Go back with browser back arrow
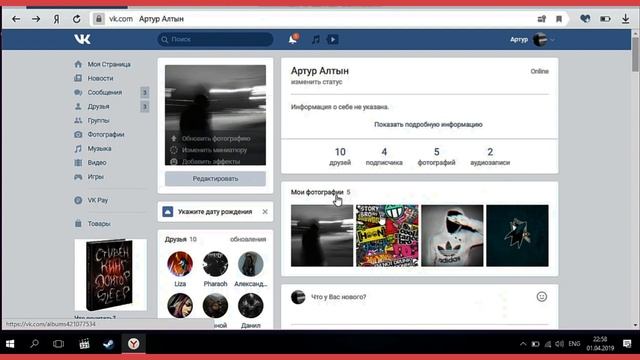 point(16,19)
